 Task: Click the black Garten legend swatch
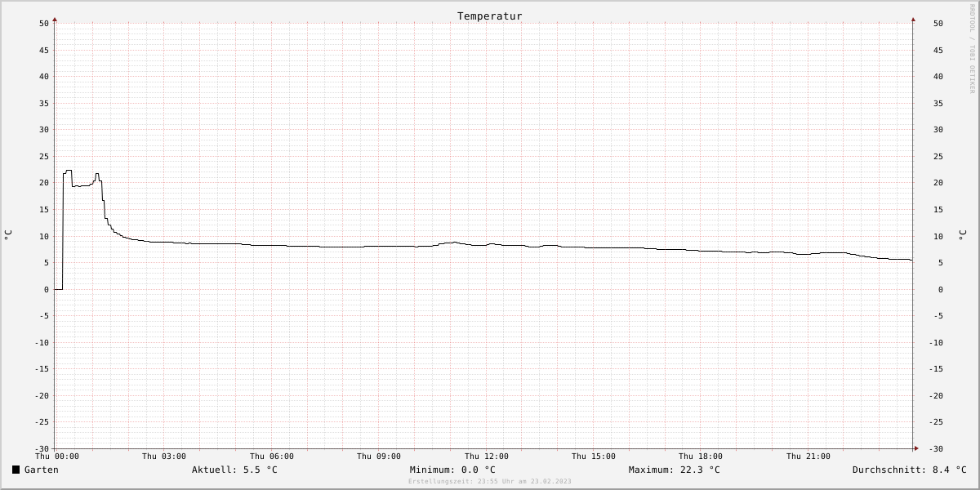coord(16,470)
